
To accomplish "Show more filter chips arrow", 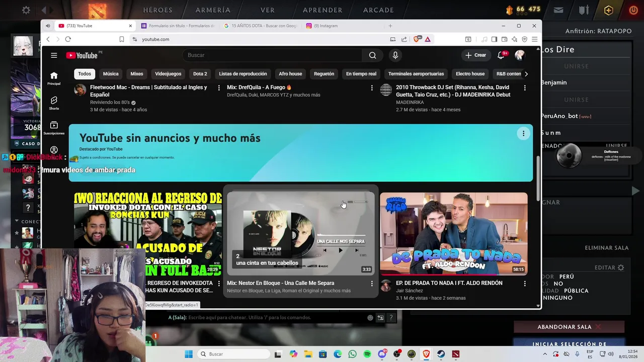I will (x=526, y=74).
